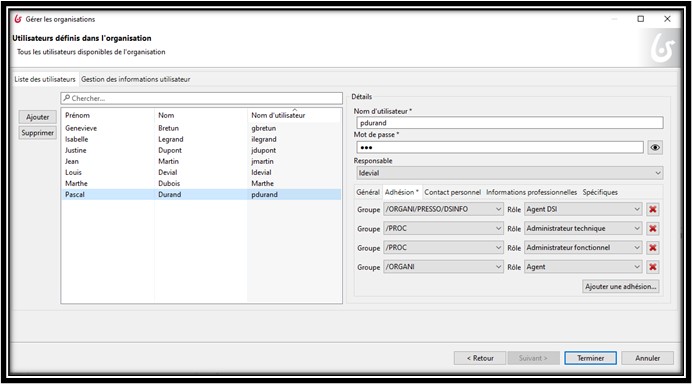
Task: Open group dropdown beside Administrateur fonctionnel
Action: [443, 248]
